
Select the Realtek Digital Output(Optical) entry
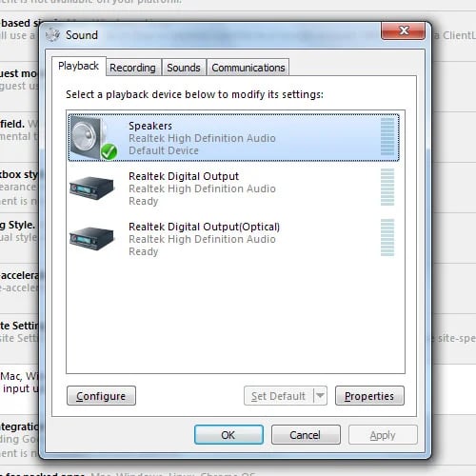[x=233, y=238]
